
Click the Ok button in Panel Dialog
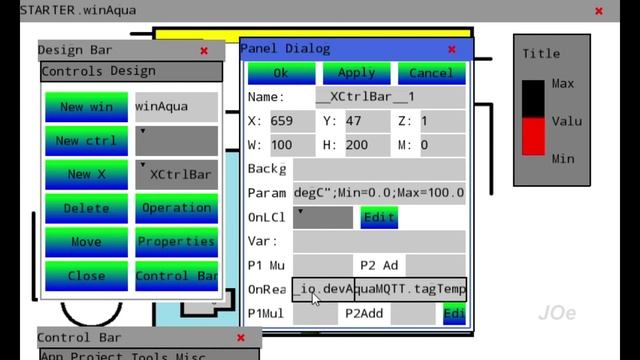[281, 73]
